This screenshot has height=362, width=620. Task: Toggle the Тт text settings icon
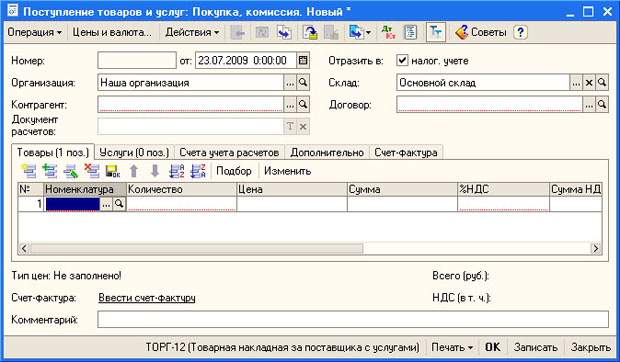click(436, 32)
